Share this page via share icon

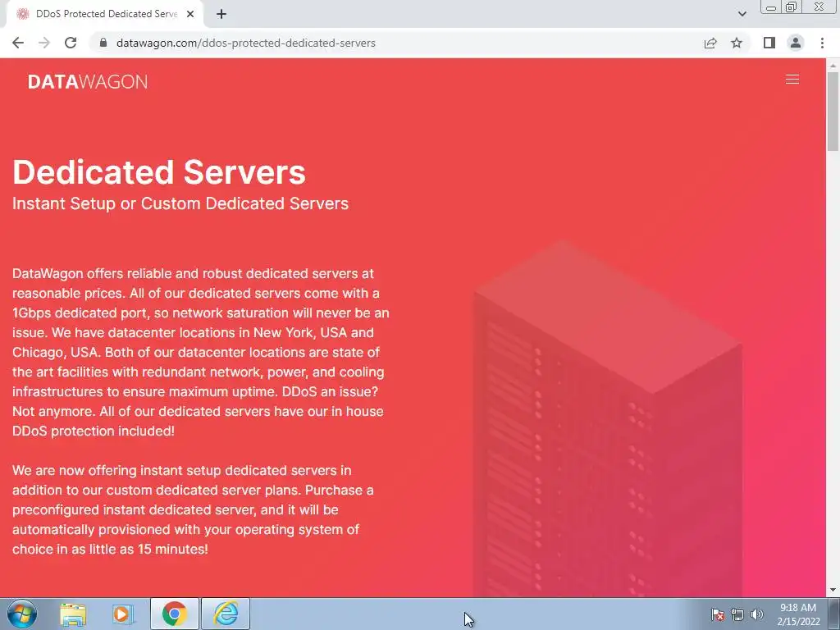point(710,43)
